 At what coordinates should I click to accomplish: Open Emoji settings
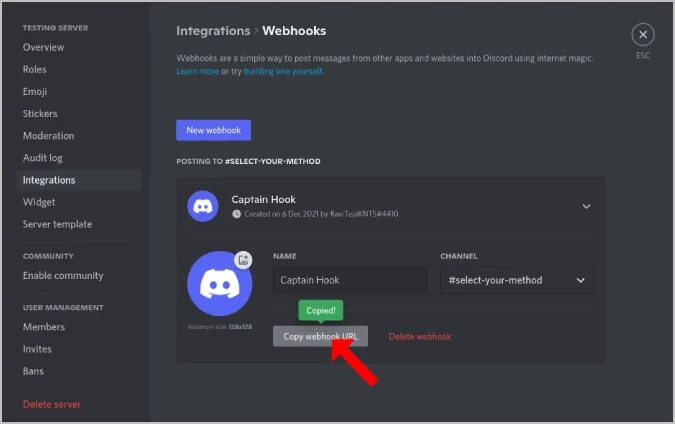tap(35, 92)
